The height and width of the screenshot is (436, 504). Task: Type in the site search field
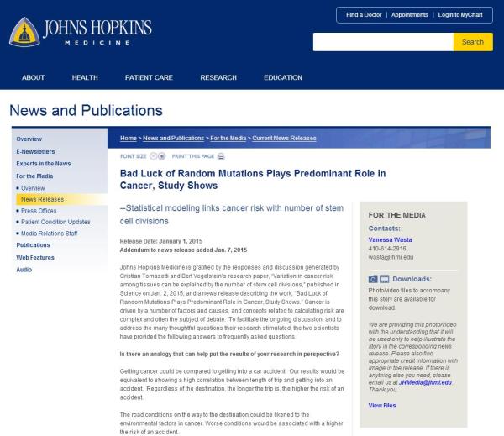tap(382, 42)
